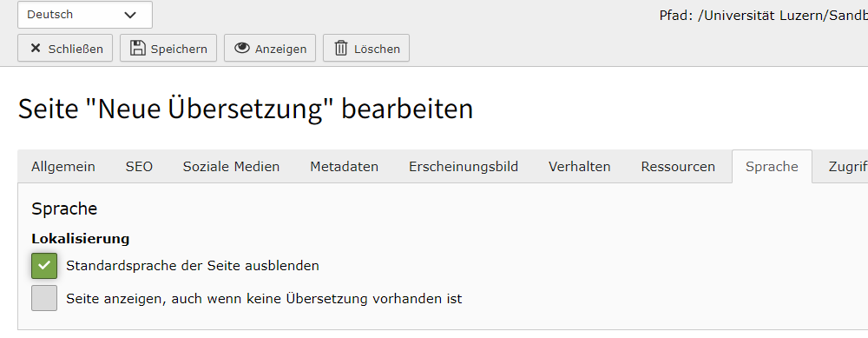This screenshot has height=338, width=868.
Task: Select the Ressourcen tab
Action: click(x=678, y=166)
